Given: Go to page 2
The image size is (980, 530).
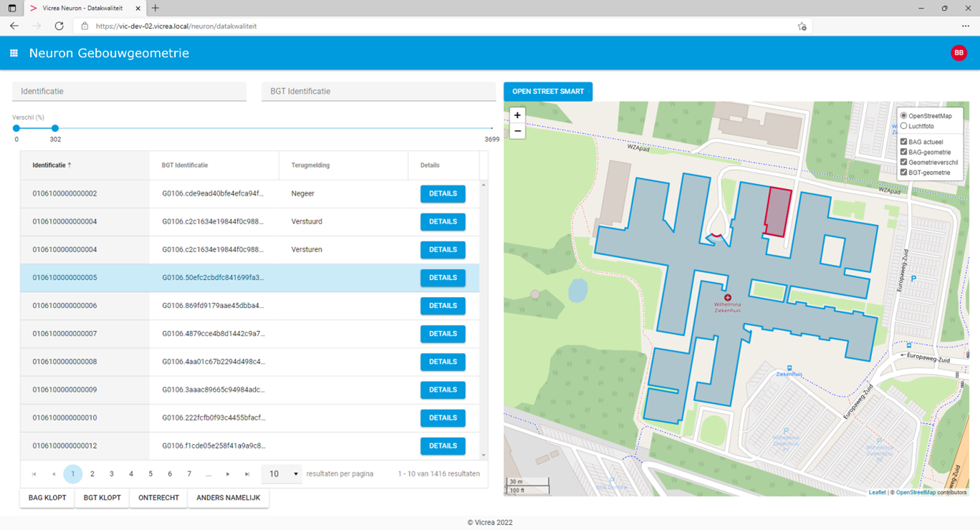Looking at the screenshot, I should point(92,474).
